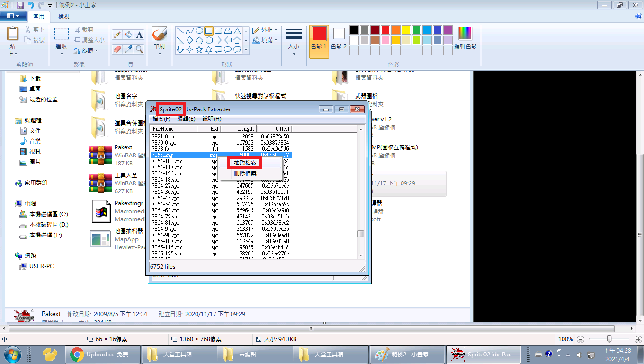
Task: Activate the 色彩 1 color slot
Action: point(319,39)
